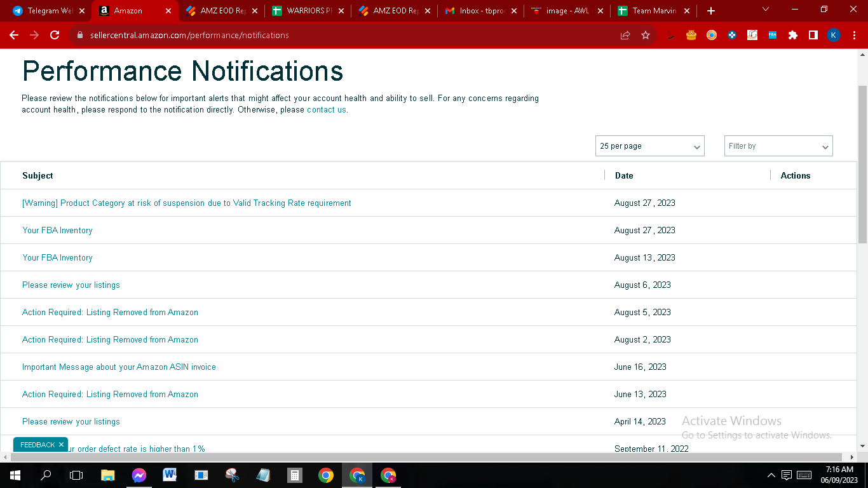Open Microsoft Word from the taskbar
This screenshot has height=488, width=868.
(x=170, y=475)
